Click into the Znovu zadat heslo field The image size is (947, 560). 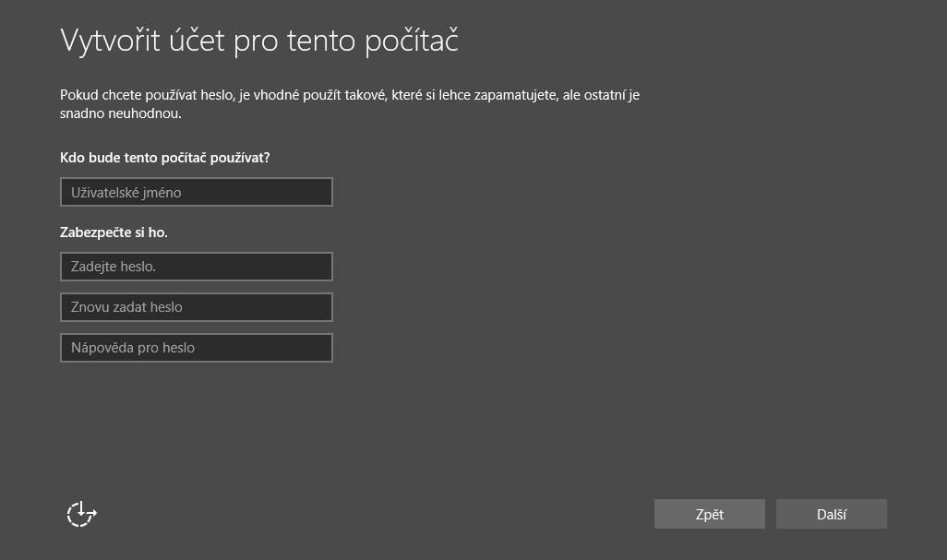pos(197,307)
